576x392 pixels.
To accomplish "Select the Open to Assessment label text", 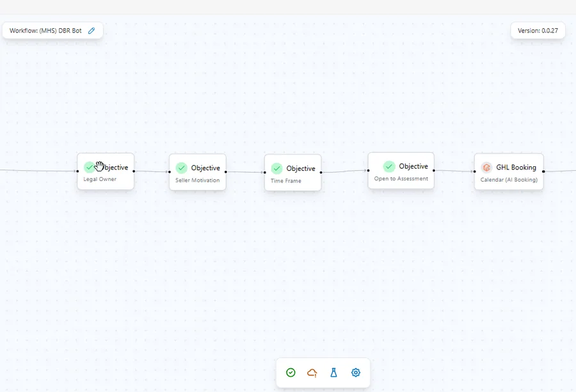I will [401, 179].
